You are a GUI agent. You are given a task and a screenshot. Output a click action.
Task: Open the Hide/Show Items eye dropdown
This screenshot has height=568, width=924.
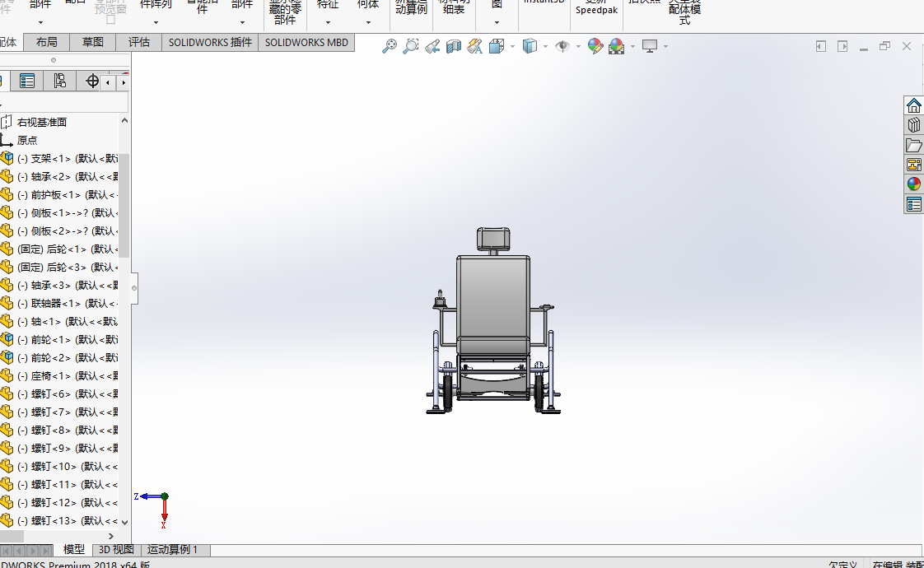click(578, 46)
